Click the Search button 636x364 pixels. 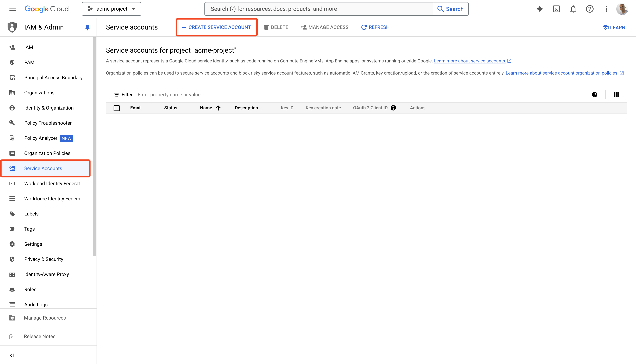[x=450, y=9]
